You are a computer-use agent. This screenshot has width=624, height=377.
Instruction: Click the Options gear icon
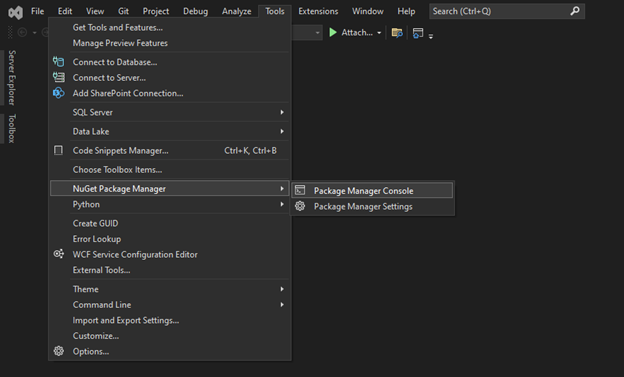pyautogui.click(x=58, y=351)
